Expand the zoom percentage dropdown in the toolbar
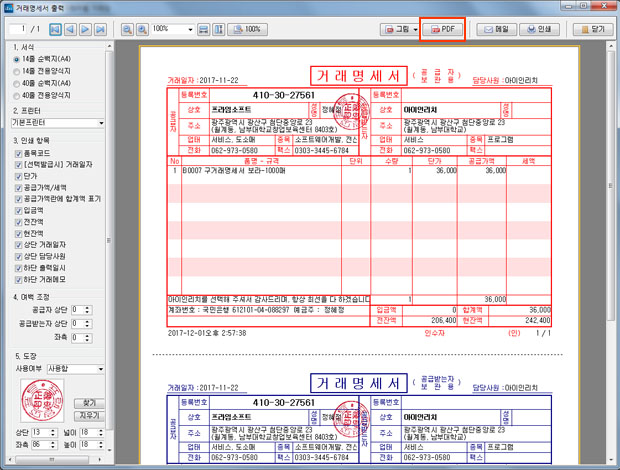Viewport: 620px width, 470px height. tap(190, 30)
